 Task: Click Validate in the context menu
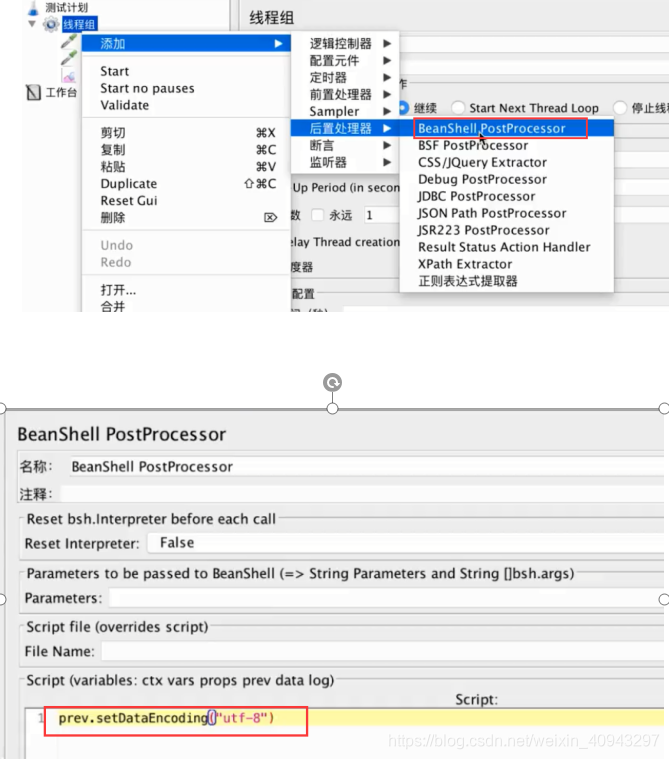point(124,105)
